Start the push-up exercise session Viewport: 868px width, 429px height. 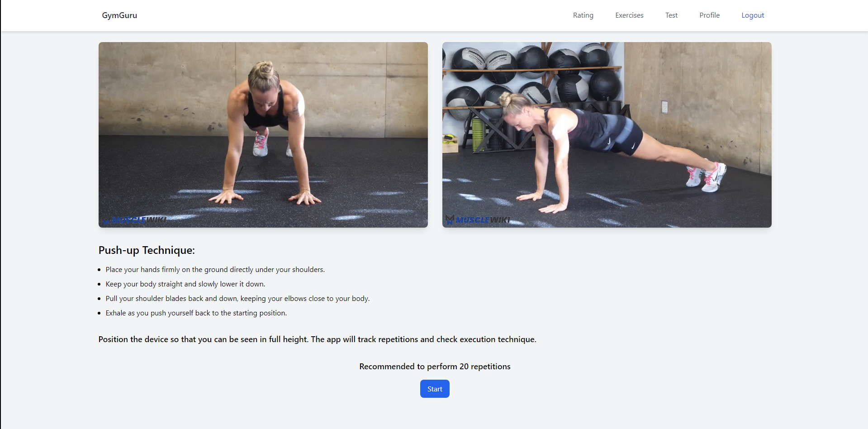tap(435, 389)
